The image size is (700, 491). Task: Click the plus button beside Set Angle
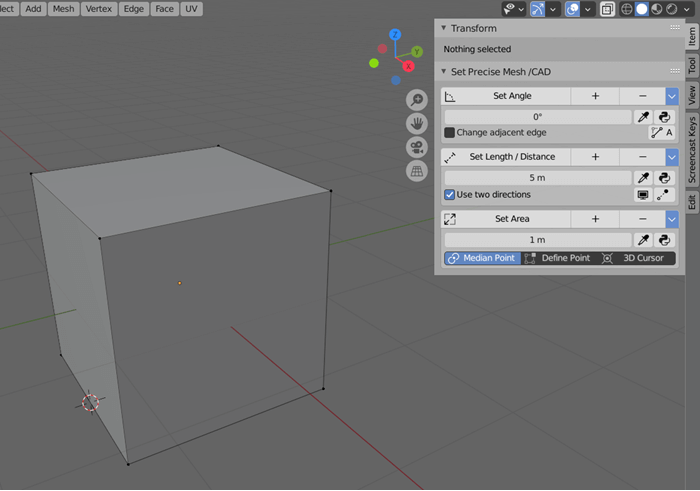(595, 96)
